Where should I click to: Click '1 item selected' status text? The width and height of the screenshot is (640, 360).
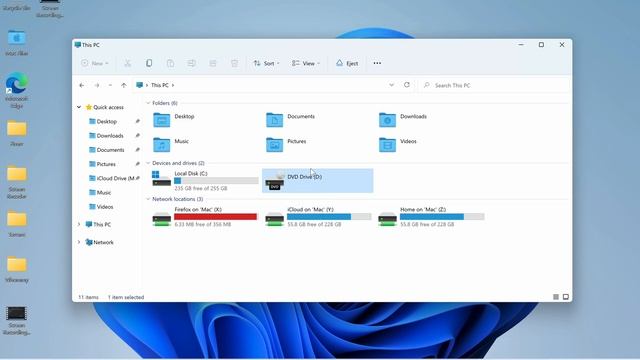click(126, 298)
